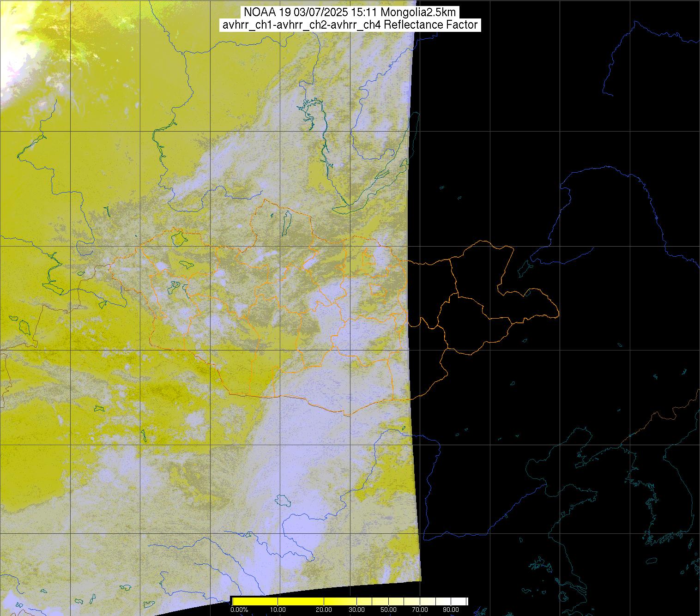Pick the white 90+ color bar segment
Image resolution: width=700 pixels, height=616 pixels.
(x=459, y=601)
